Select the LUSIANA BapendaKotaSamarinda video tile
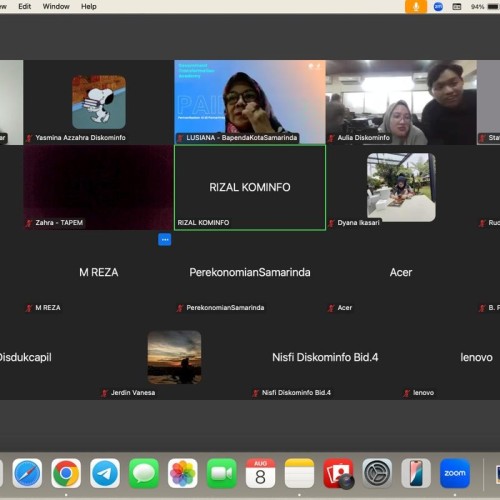The height and width of the screenshot is (500, 500). pyautogui.click(x=250, y=102)
